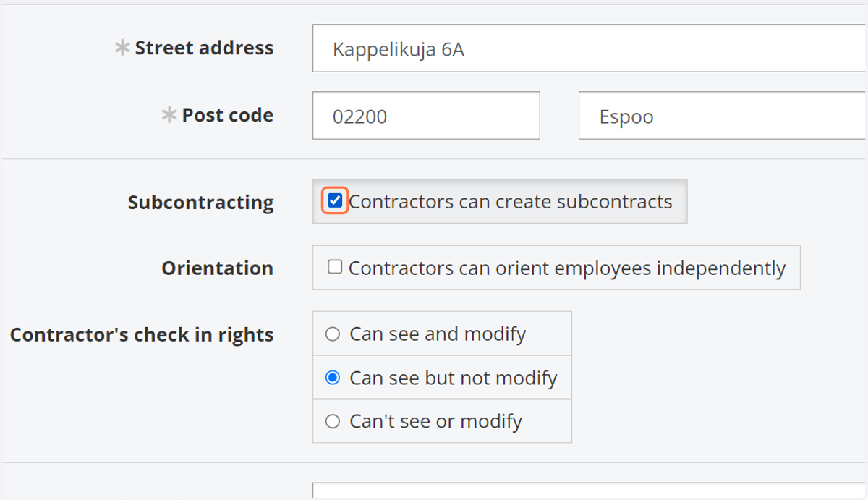Click the Orientation label text
The image size is (868, 500).
(x=217, y=268)
